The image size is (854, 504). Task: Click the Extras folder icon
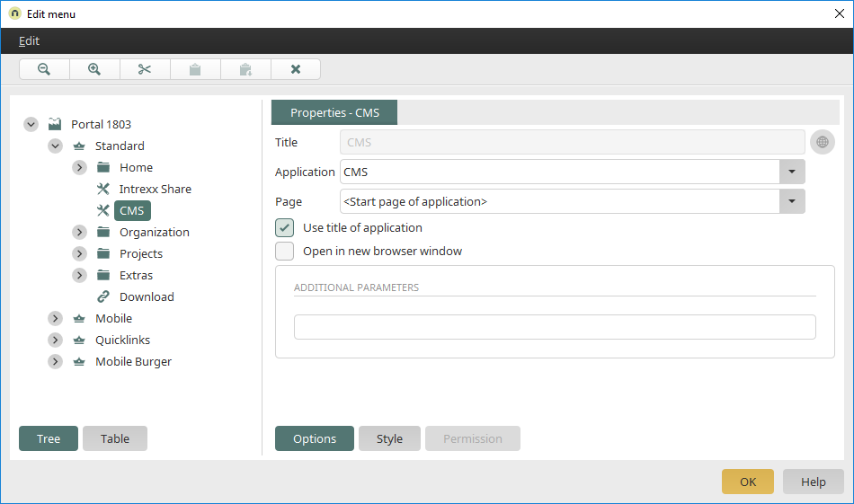(x=103, y=275)
